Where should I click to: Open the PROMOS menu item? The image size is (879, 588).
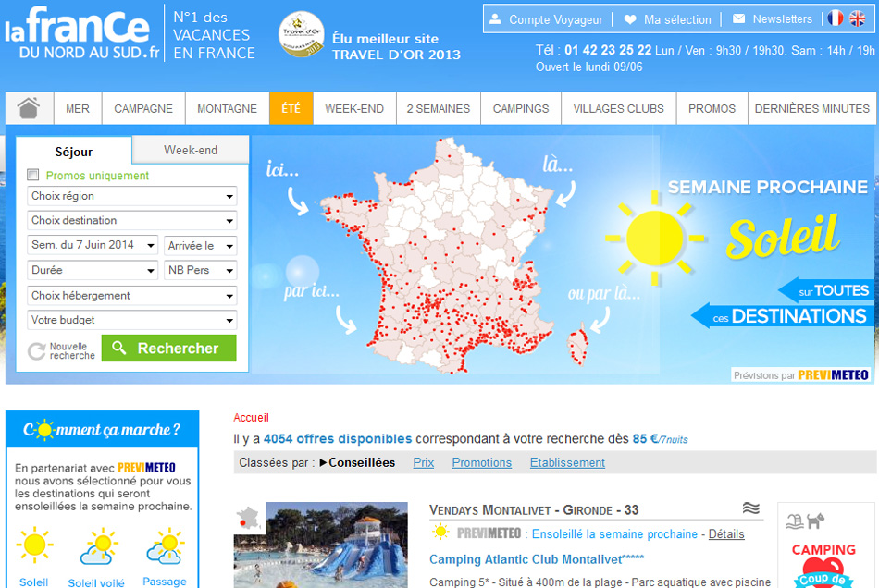click(712, 108)
